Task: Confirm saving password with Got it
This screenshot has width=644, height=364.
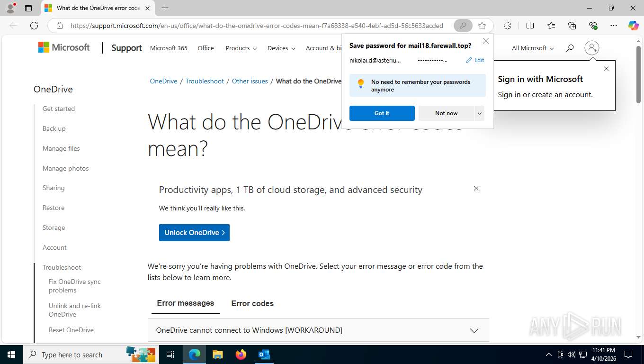Action: click(x=382, y=113)
